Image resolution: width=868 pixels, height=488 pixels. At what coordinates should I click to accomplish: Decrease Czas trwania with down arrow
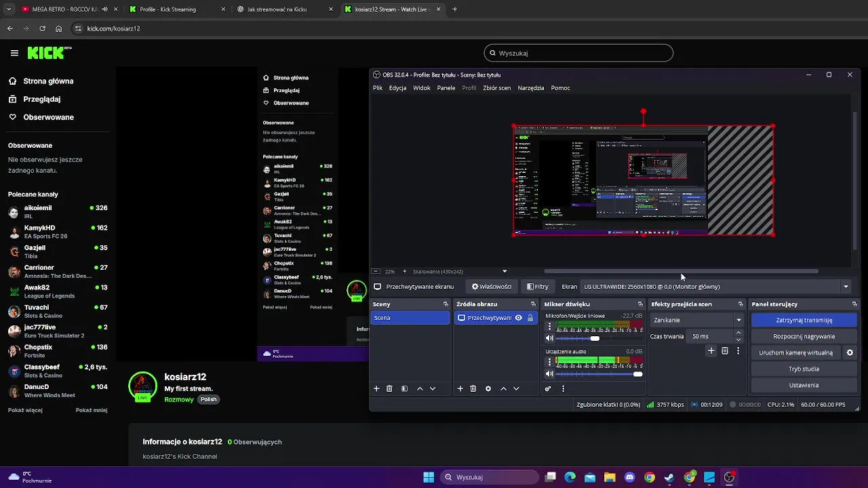[x=738, y=340]
